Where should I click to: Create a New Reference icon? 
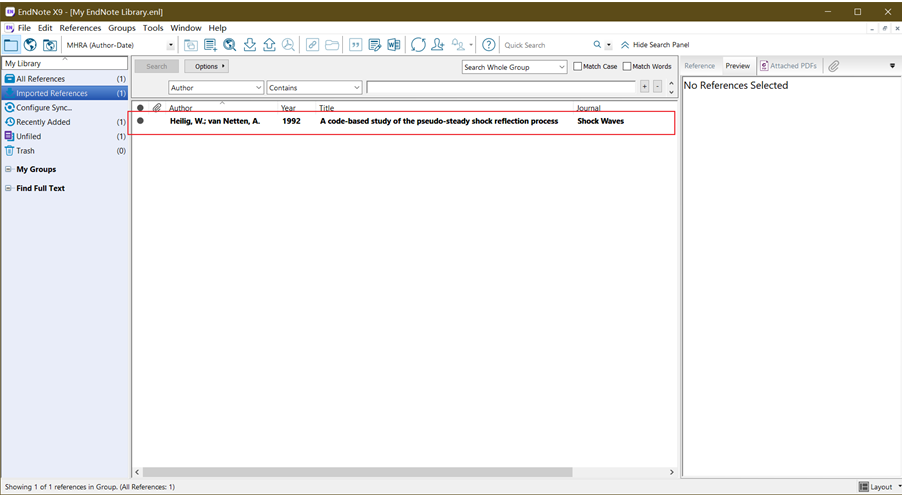(x=210, y=45)
